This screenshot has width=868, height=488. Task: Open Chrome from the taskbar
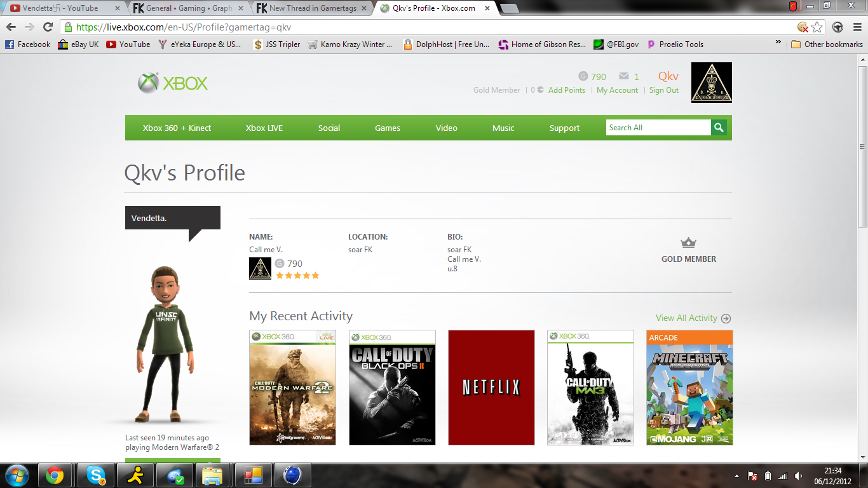pos(55,475)
